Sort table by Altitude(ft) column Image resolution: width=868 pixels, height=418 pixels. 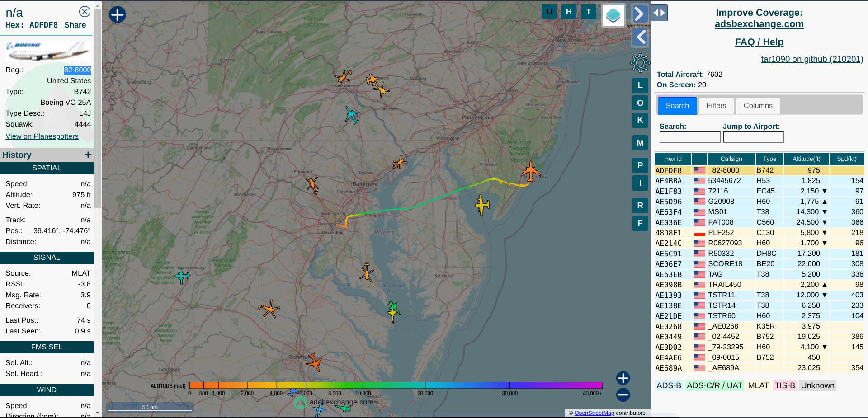[806, 159]
